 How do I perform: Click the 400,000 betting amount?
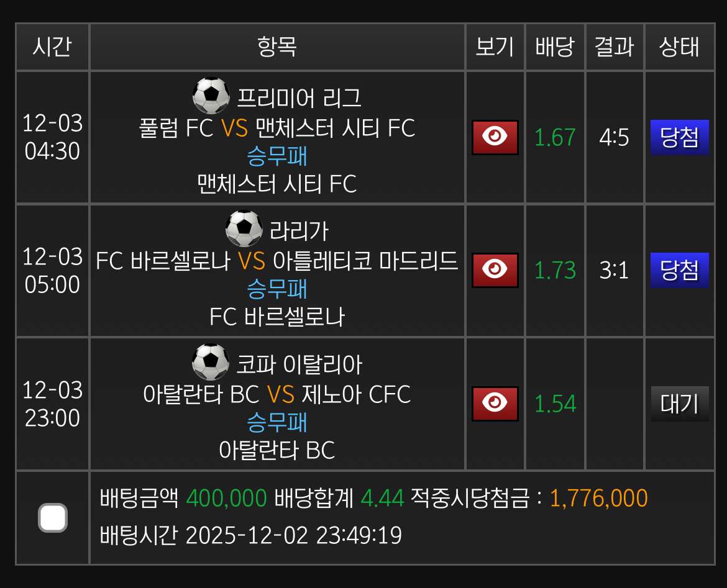[x=226, y=499]
